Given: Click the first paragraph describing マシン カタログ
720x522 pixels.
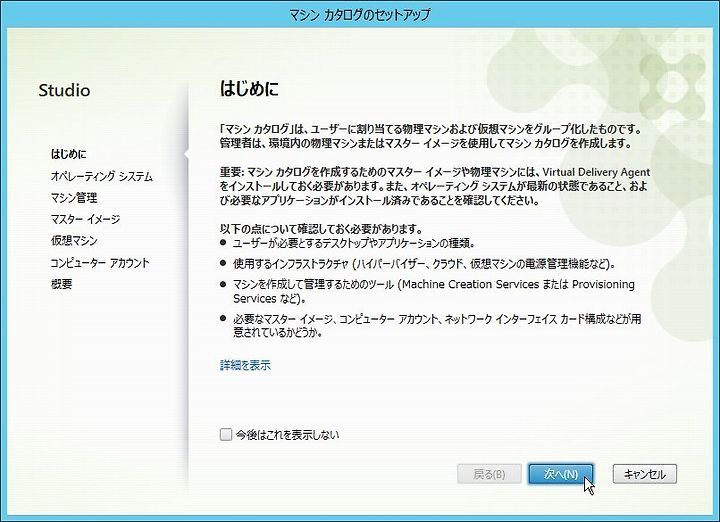Looking at the screenshot, I should pos(430,136).
